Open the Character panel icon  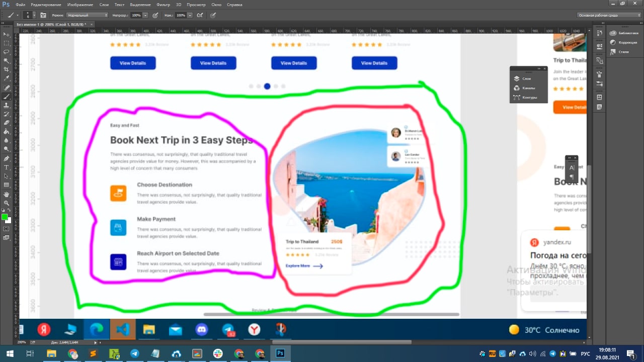[572, 167]
